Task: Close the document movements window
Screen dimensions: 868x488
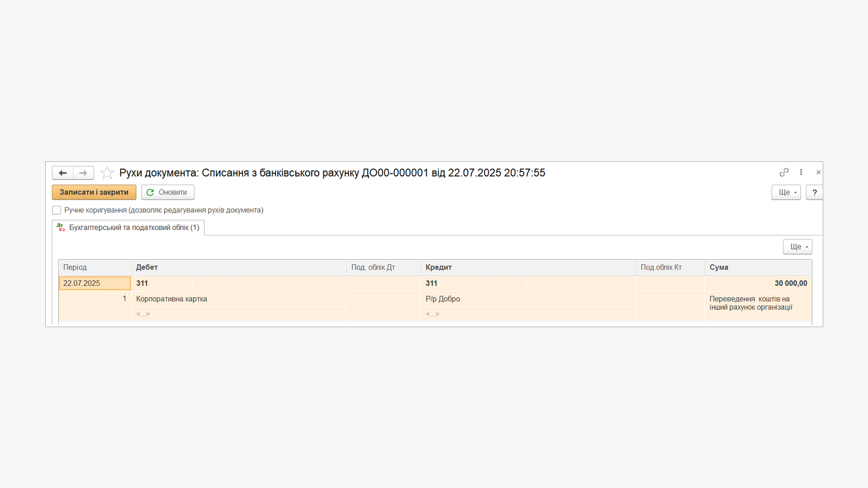Action: 818,172
